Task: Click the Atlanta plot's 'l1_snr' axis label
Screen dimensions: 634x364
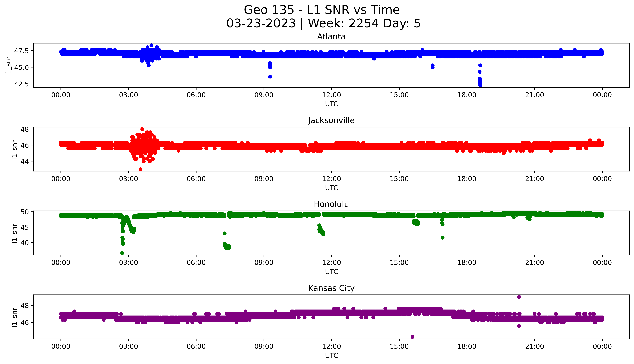Action: (9, 66)
